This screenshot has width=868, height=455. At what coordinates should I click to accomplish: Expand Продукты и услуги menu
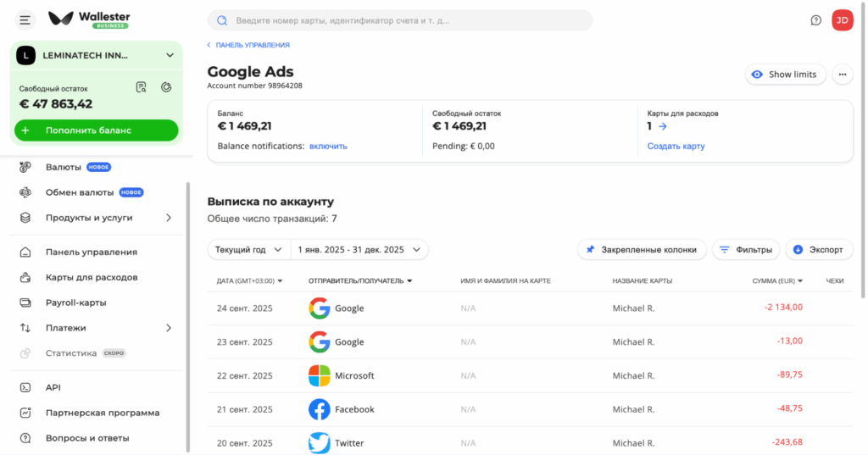(97, 218)
